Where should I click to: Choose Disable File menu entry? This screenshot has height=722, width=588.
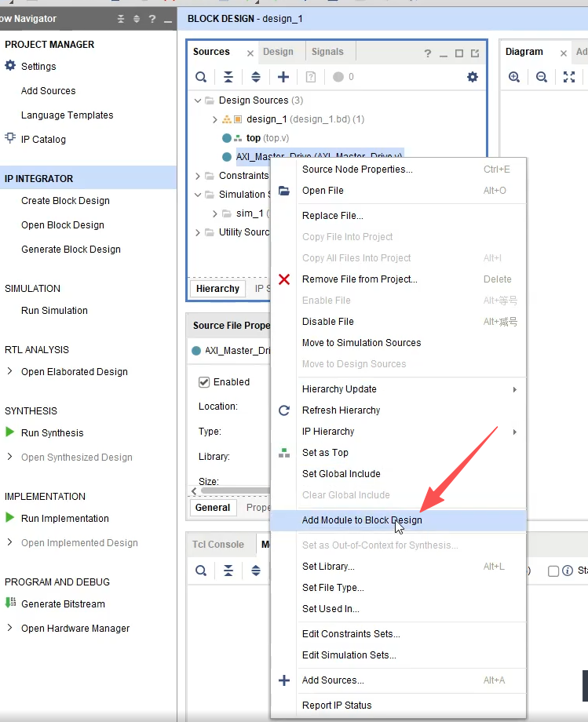(x=398, y=322)
